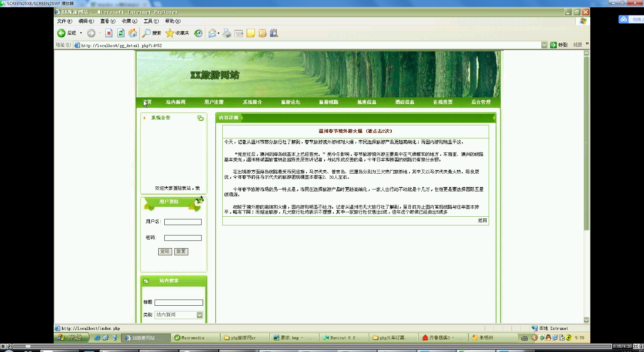Expand the Back button history dropdown arrow
The image size is (644, 352).
[81, 33]
